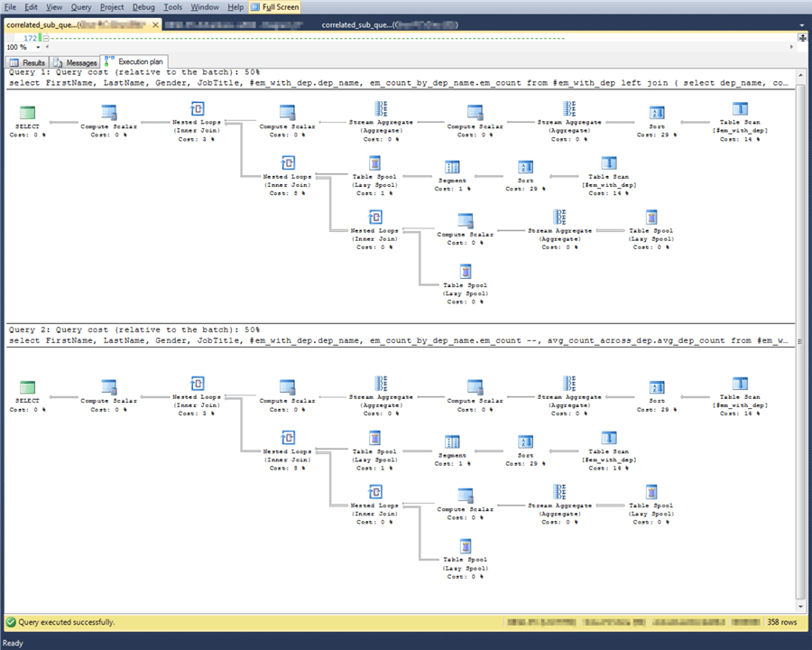Open the Query menu
This screenshot has height=650, width=812.
coord(81,6)
